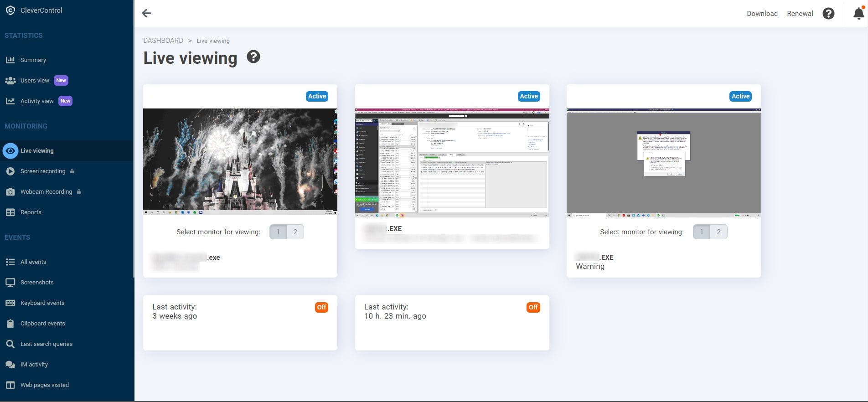
Task: Click lock icon next to Webcam Recording
Action: click(x=79, y=191)
